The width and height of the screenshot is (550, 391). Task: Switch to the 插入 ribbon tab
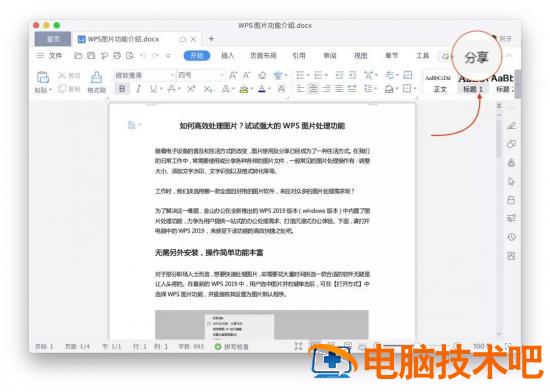pos(228,55)
